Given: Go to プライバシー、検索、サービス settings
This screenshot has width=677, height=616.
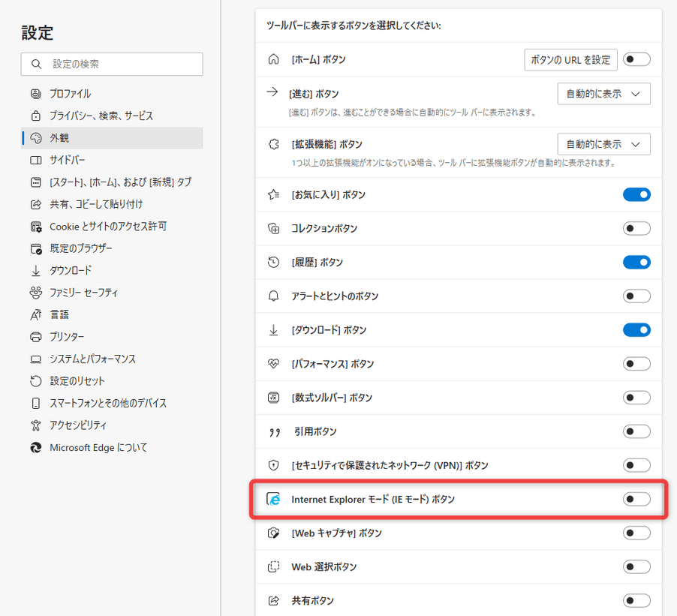Looking at the screenshot, I should (x=112, y=116).
